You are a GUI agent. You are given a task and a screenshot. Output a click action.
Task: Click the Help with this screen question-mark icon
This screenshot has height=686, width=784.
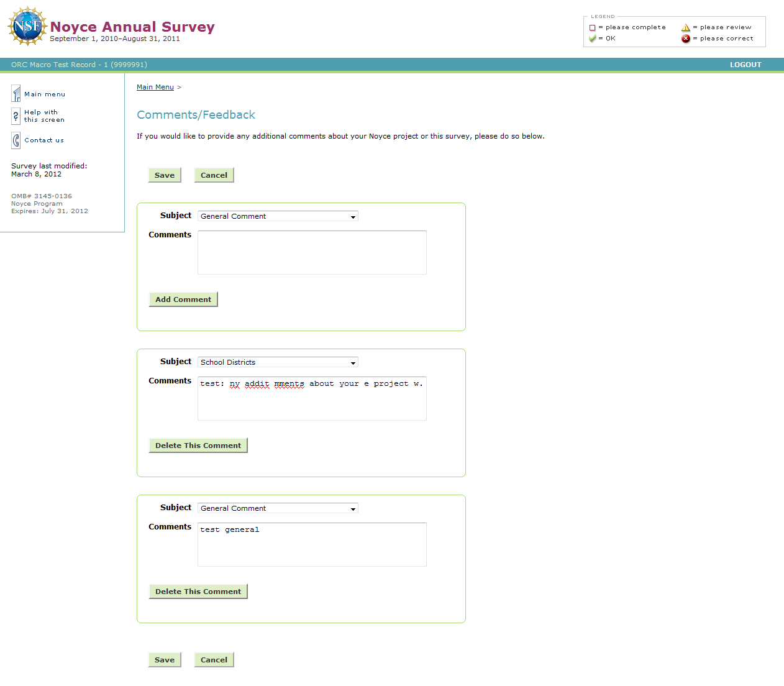coord(16,116)
